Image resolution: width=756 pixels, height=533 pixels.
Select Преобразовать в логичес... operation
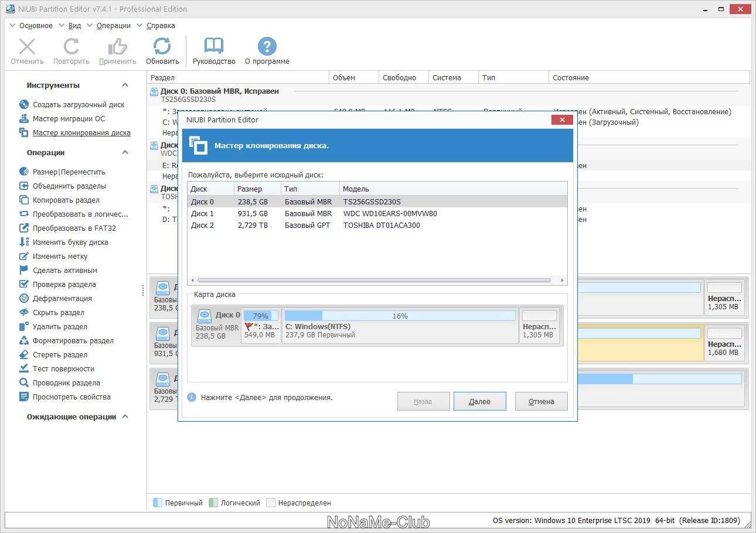click(x=80, y=214)
